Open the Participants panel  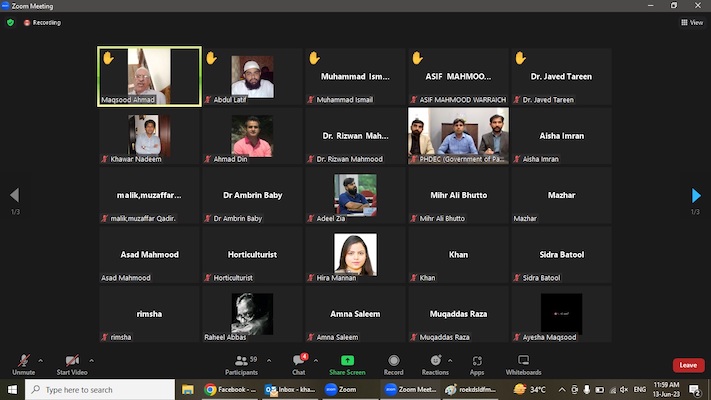241,362
